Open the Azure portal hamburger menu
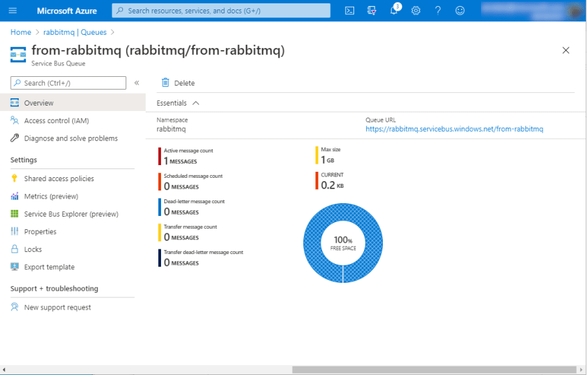588x375 pixels. [13, 11]
